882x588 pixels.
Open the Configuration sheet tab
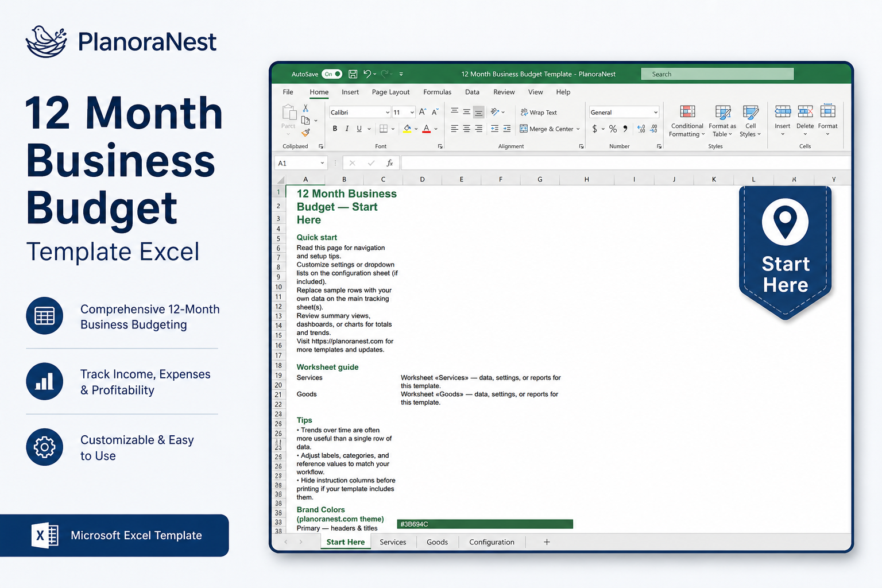[x=492, y=542]
